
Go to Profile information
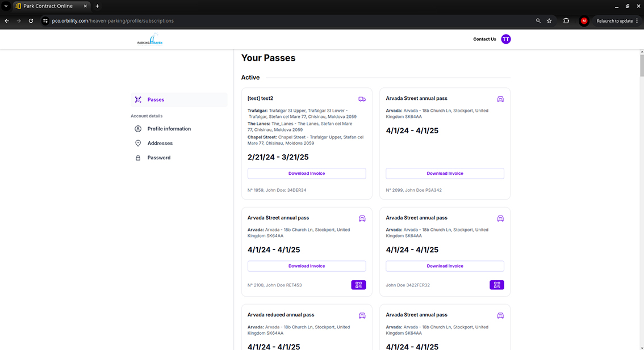169,129
